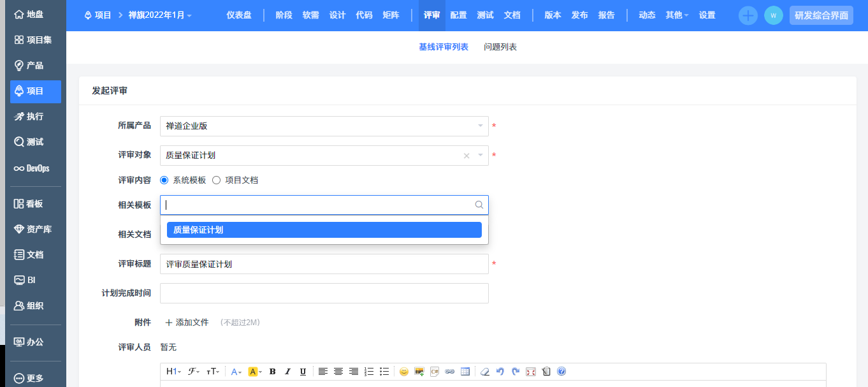This screenshot has height=387, width=868.
Task: Open the 软需 navigation tab
Action: (311, 15)
